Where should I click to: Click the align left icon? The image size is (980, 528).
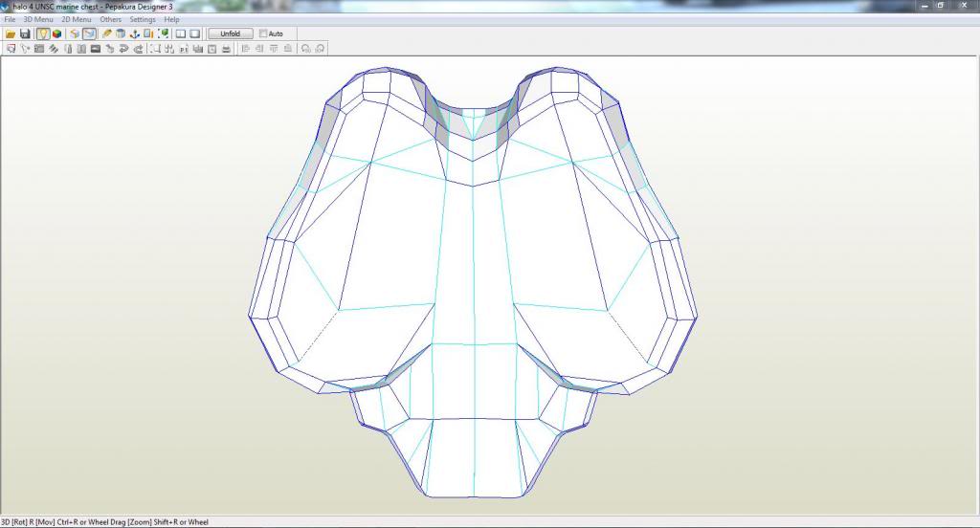click(246, 49)
